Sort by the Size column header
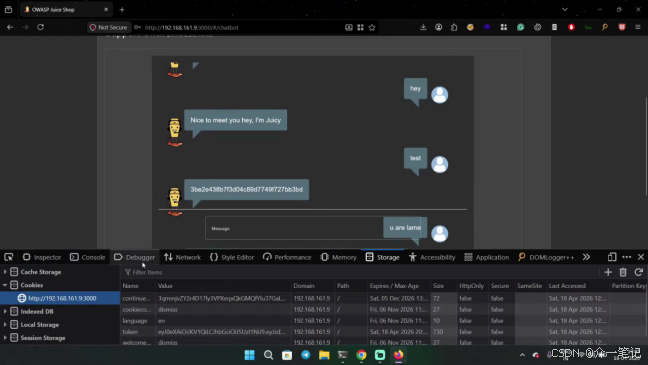 pyautogui.click(x=443, y=286)
